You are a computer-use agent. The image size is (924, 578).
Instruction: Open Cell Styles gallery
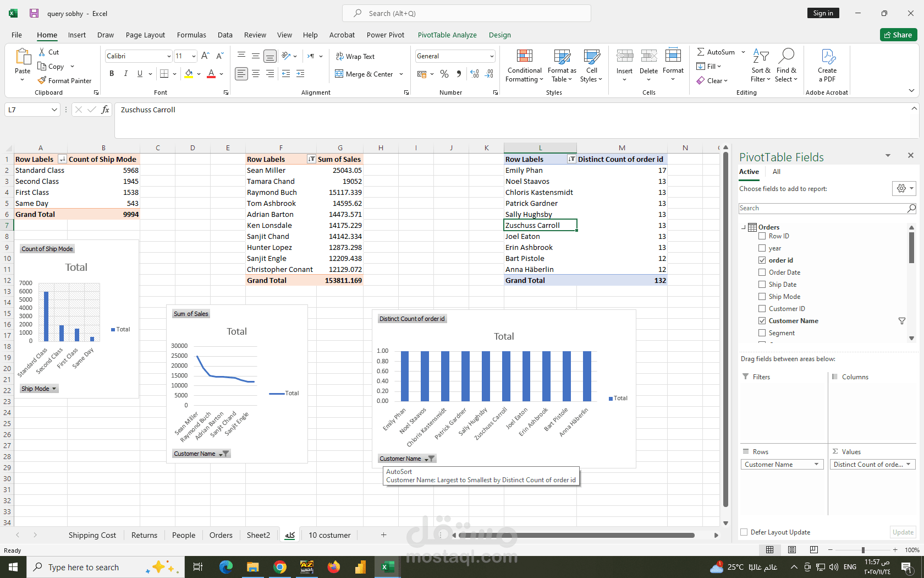point(591,66)
